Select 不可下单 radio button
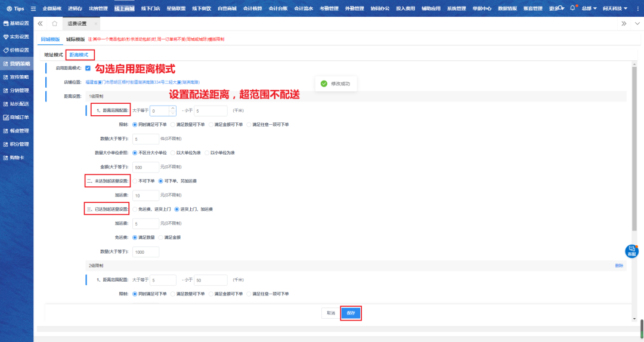This screenshot has width=644, height=342. (x=134, y=181)
